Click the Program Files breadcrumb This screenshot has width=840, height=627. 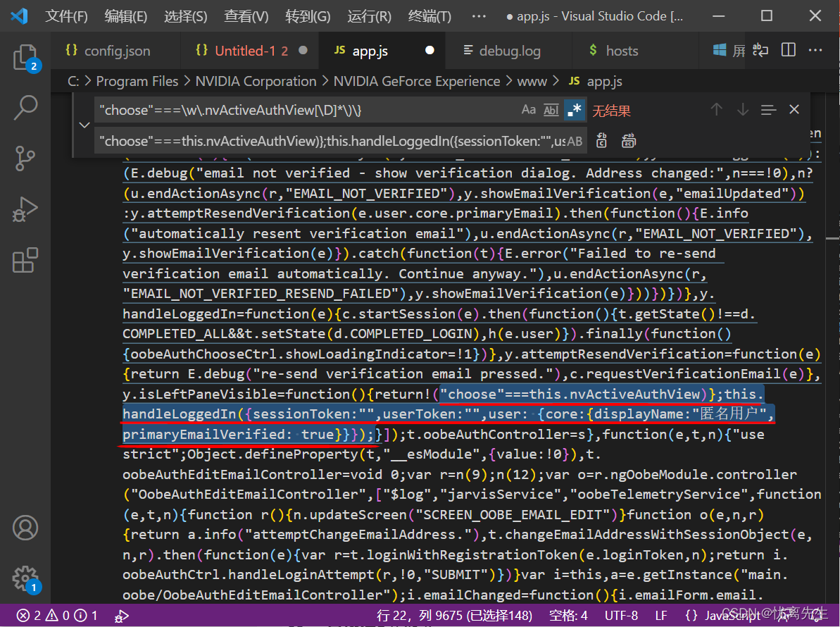coord(137,82)
